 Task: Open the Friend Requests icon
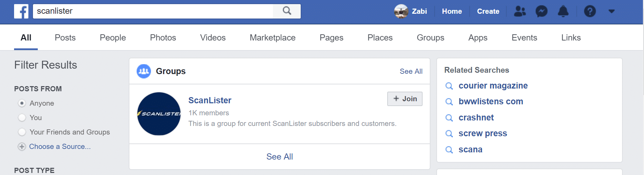point(520,11)
